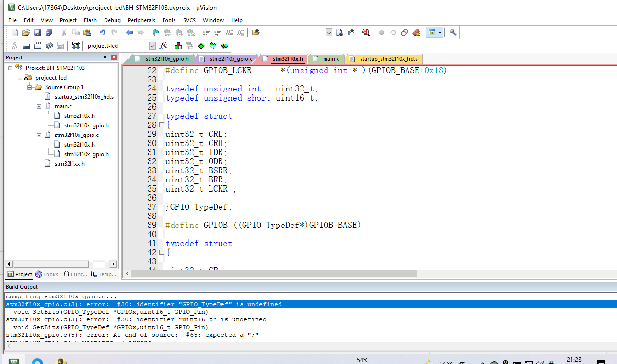Open the find text combo dropdown arrow

[329, 33]
